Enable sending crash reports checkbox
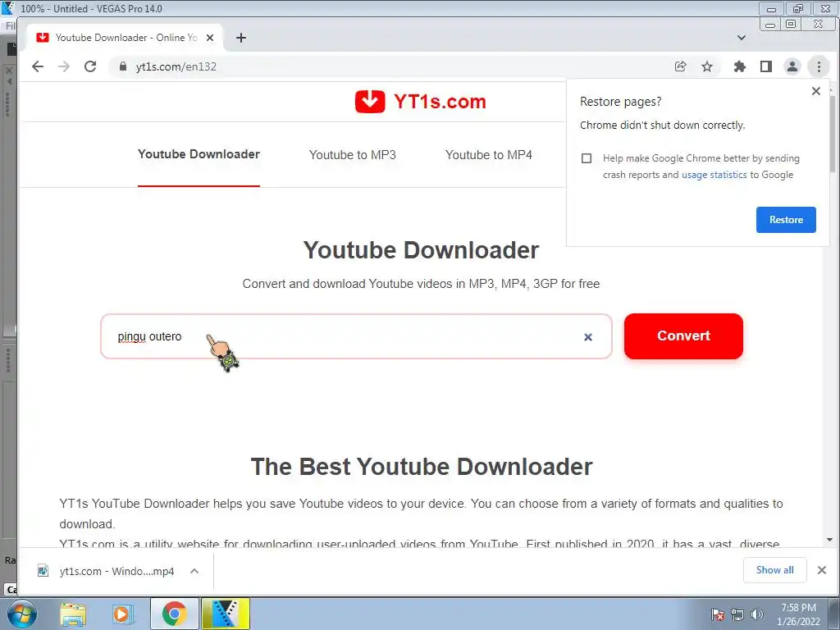Image resolution: width=840 pixels, height=630 pixels. coord(587,158)
